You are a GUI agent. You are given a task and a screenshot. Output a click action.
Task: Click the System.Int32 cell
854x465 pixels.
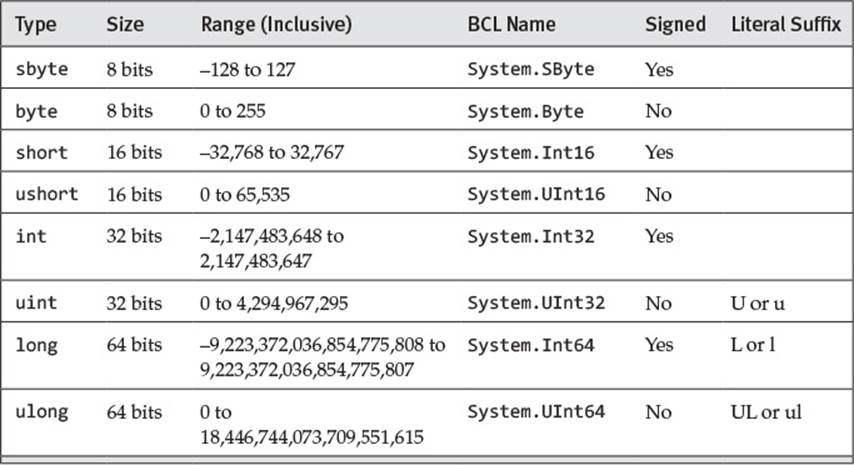[531, 236]
